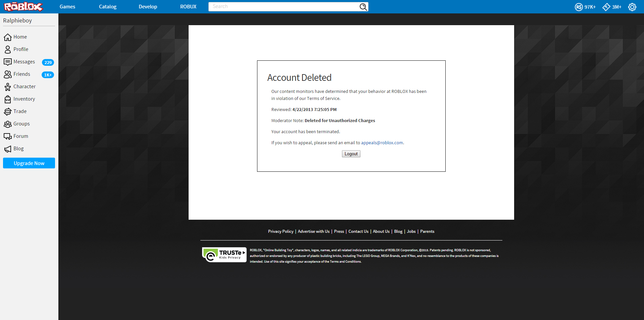Click the Blog megaphone icon
This screenshot has width=644, height=320.
click(x=8, y=149)
